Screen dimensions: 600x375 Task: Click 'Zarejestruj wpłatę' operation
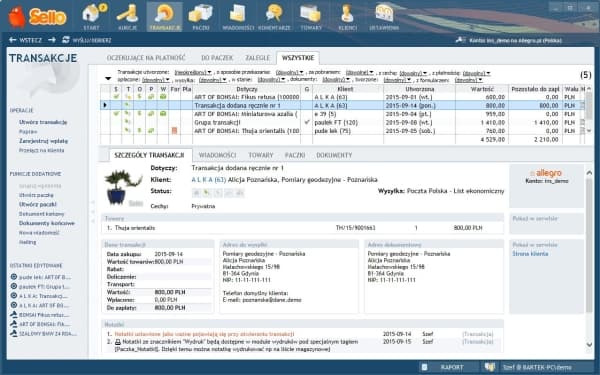click(x=43, y=141)
